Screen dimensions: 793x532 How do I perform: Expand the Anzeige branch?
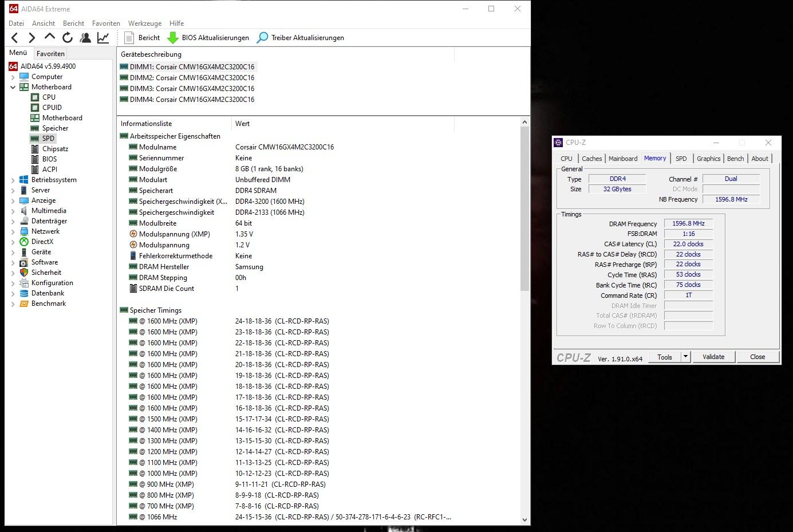[13, 200]
